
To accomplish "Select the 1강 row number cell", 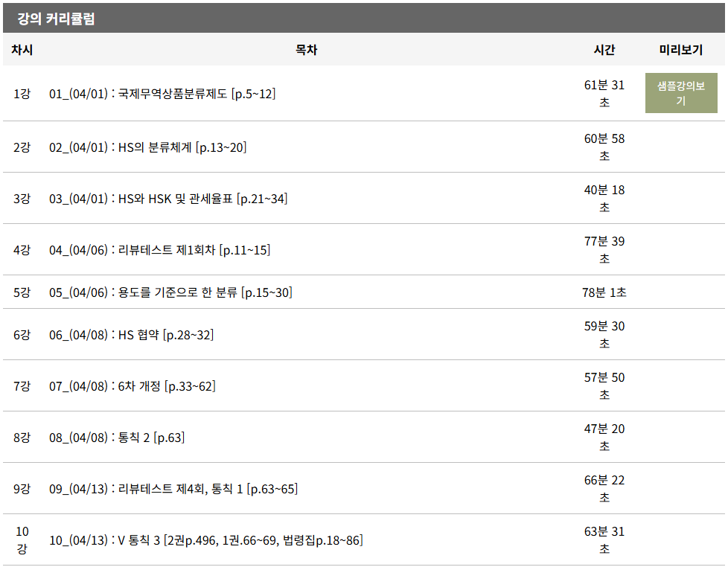I will (22, 94).
